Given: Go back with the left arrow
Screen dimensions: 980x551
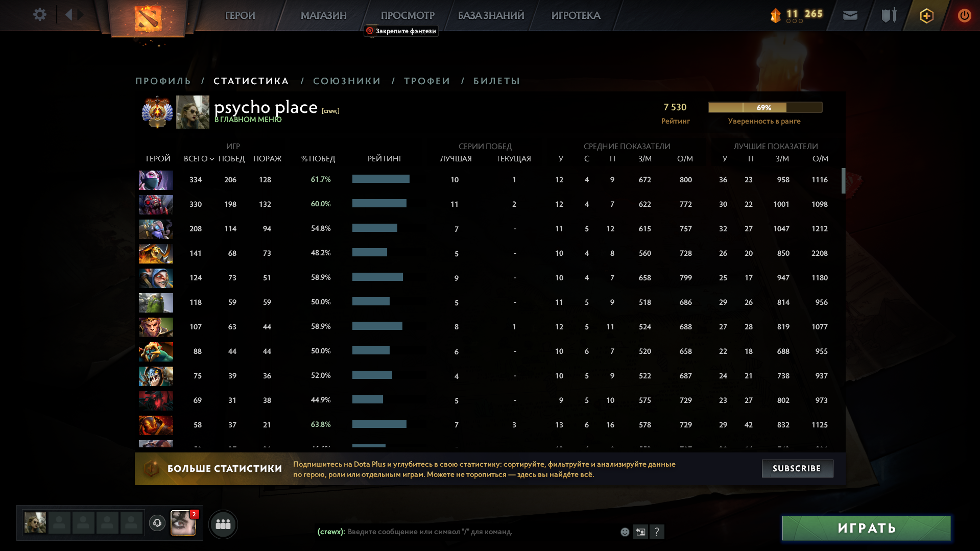Looking at the screenshot, I should tap(69, 15).
